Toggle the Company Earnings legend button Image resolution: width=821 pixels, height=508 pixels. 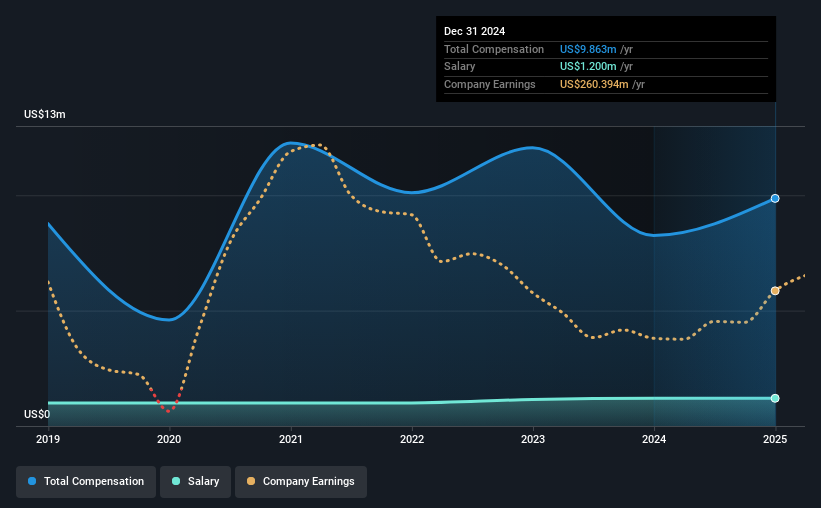tap(301, 482)
